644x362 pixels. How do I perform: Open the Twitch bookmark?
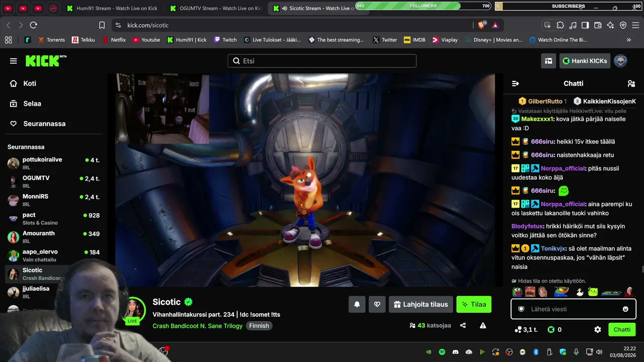(x=225, y=40)
